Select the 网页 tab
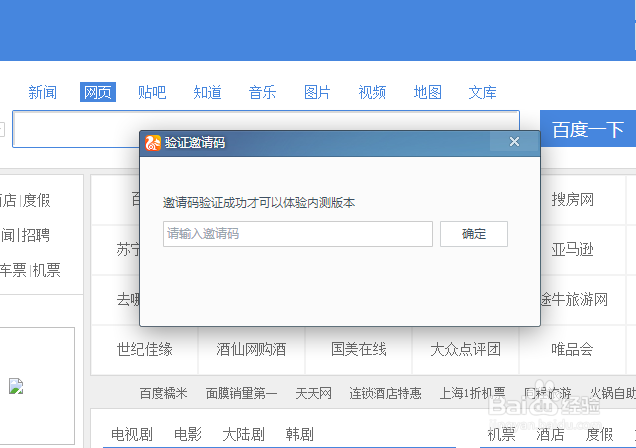636x448 pixels. pyautogui.click(x=98, y=92)
